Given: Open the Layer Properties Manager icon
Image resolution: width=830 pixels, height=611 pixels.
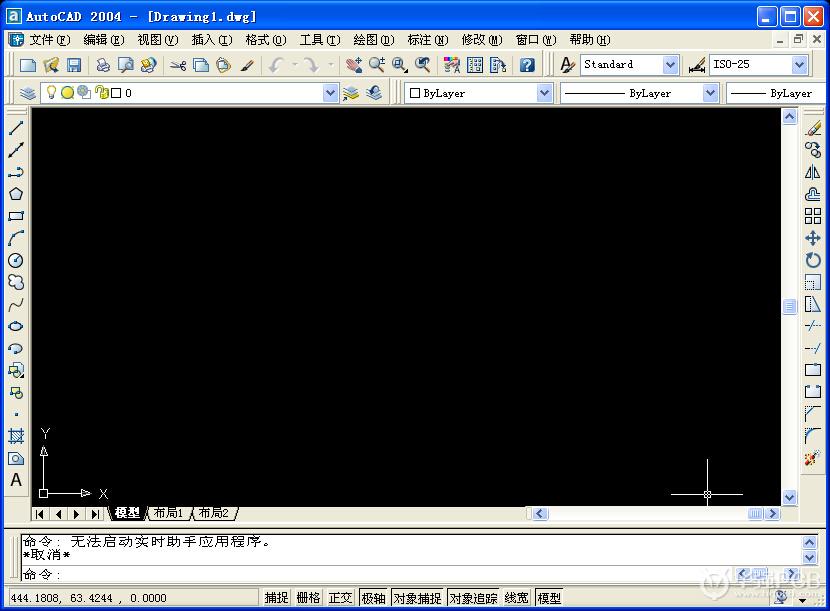Looking at the screenshot, I should (x=27, y=93).
